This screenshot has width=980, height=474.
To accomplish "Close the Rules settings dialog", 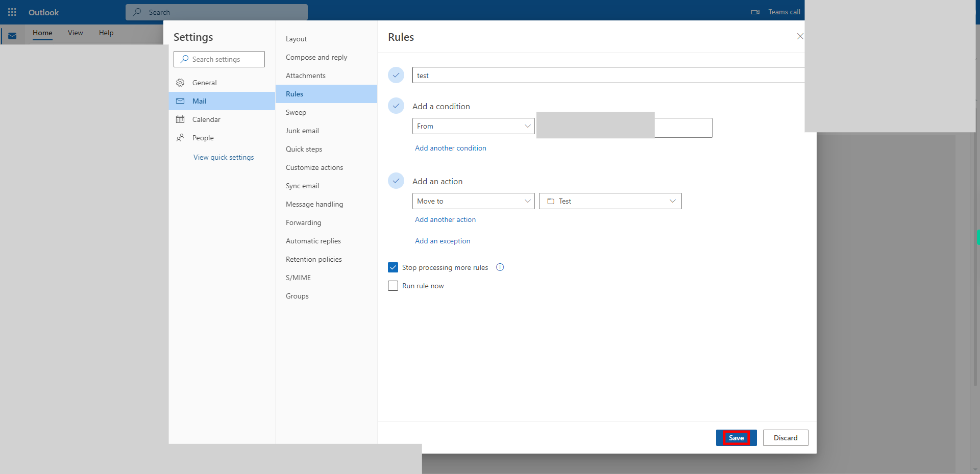I will tap(800, 36).
